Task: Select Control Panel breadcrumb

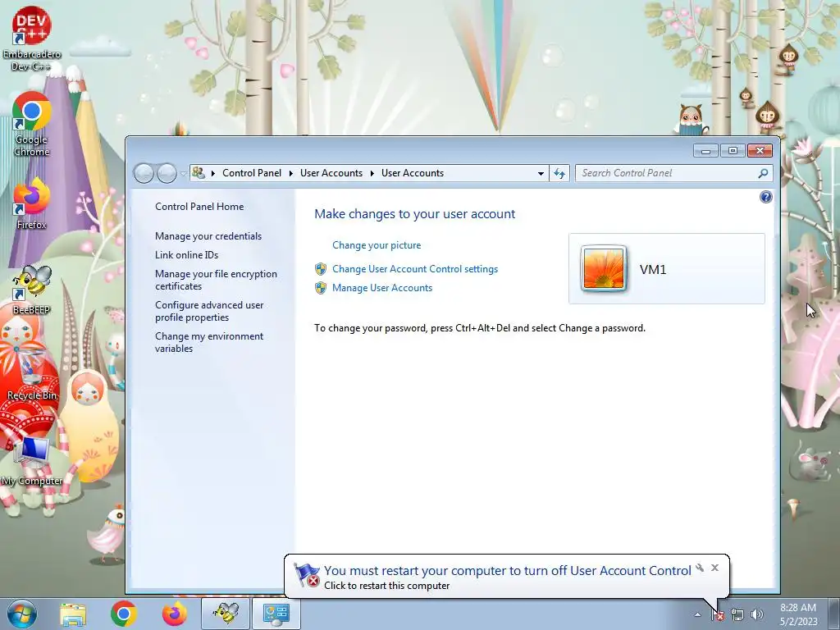Action: pos(252,173)
